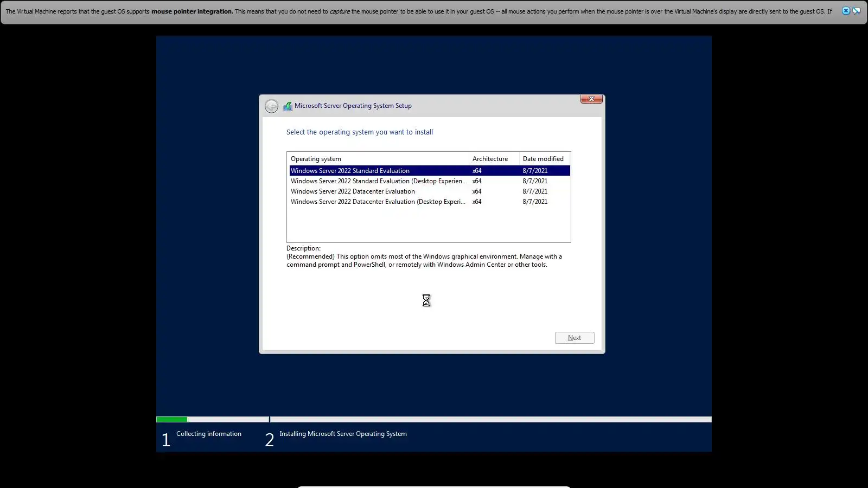Click 'Installing Microsoft Server Operating System' step label

pos(343,434)
